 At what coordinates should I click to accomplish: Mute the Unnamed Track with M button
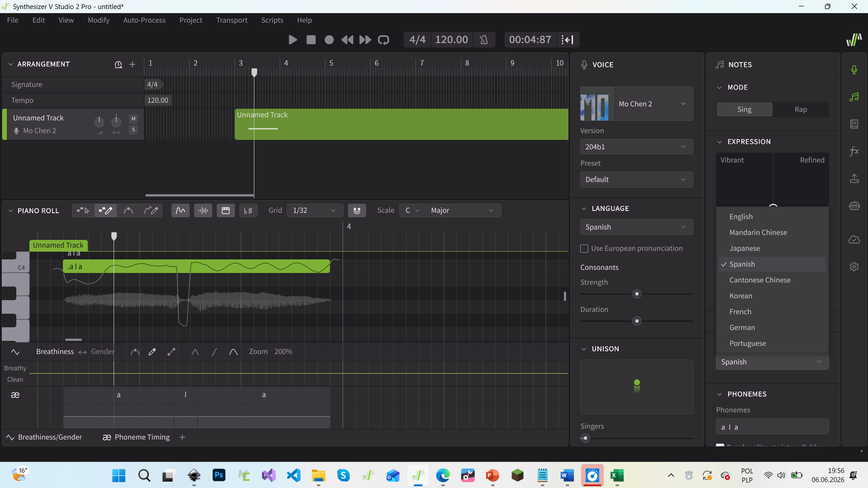click(x=134, y=119)
